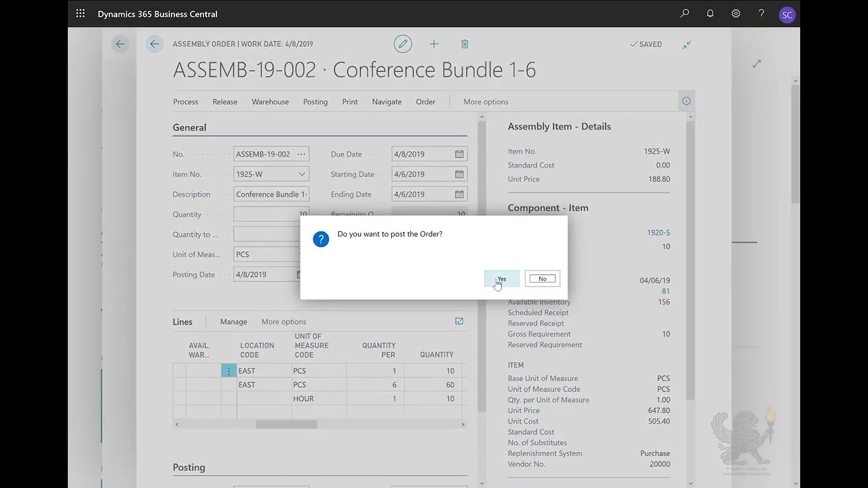This screenshot has width=868, height=488.
Task: Open component item link 1920-S
Action: click(658, 232)
